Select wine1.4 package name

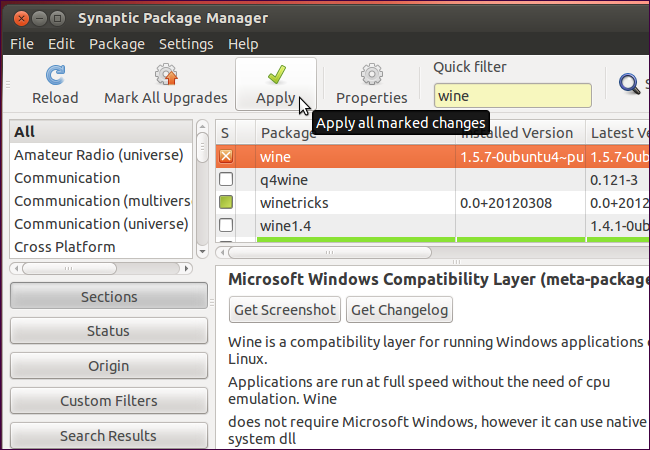[x=286, y=226]
